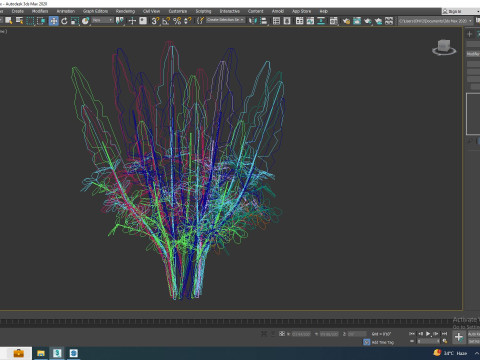Open the Rendering menu

click(125, 11)
